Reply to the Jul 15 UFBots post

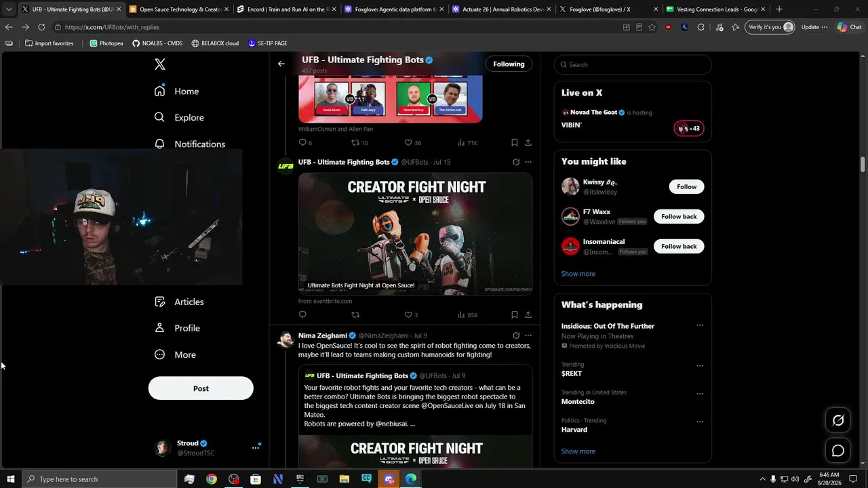(302, 314)
